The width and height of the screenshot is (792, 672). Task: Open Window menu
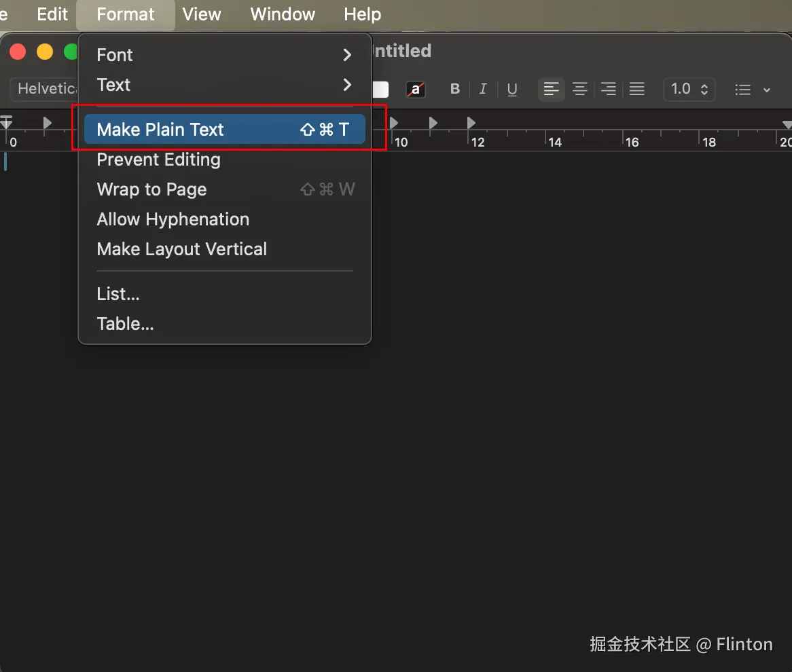283,14
